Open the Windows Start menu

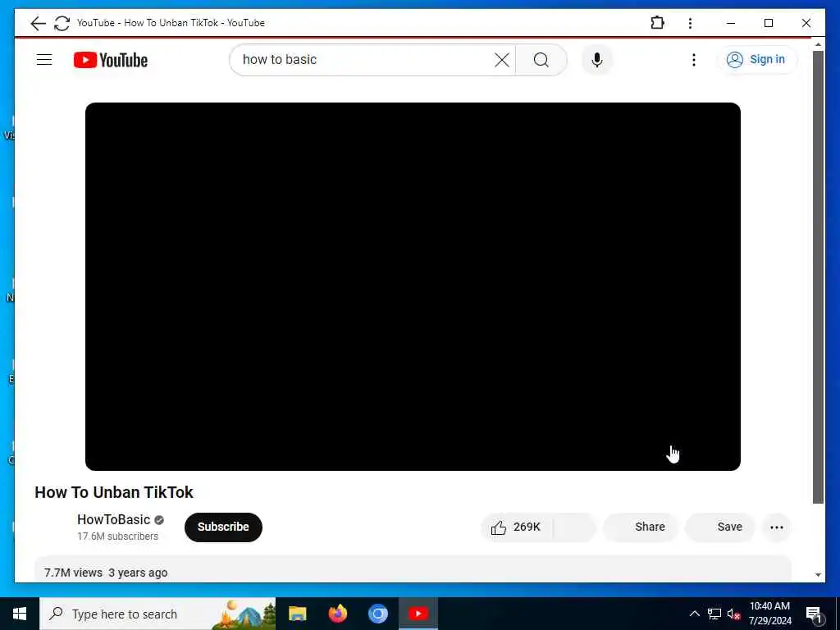[20, 614]
